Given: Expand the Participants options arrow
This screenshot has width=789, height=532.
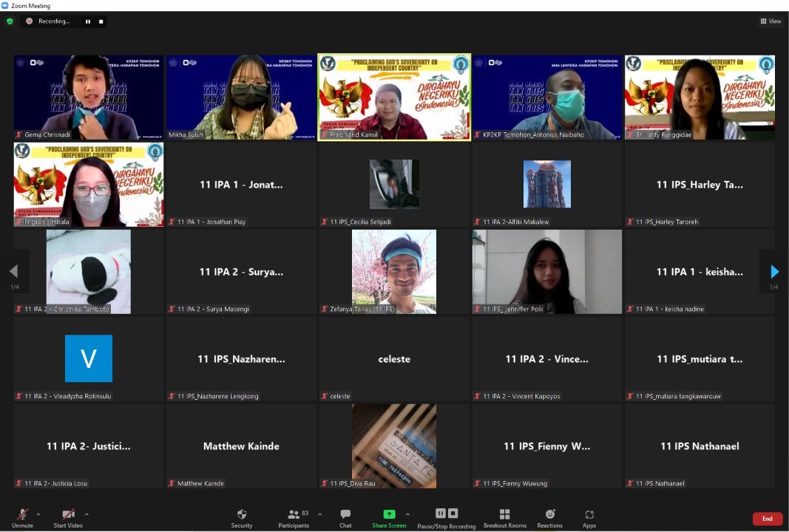Looking at the screenshot, I should click(319, 514).
